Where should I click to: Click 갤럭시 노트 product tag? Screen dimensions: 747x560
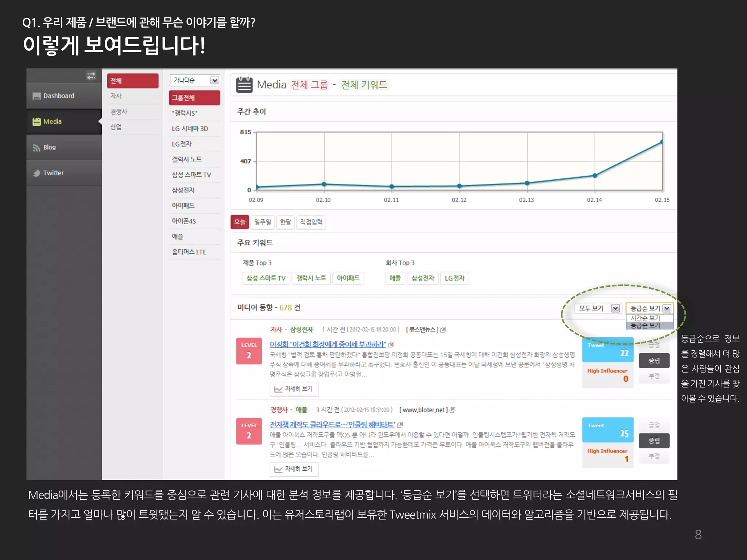pyautogui.click(x=311, y=278)
